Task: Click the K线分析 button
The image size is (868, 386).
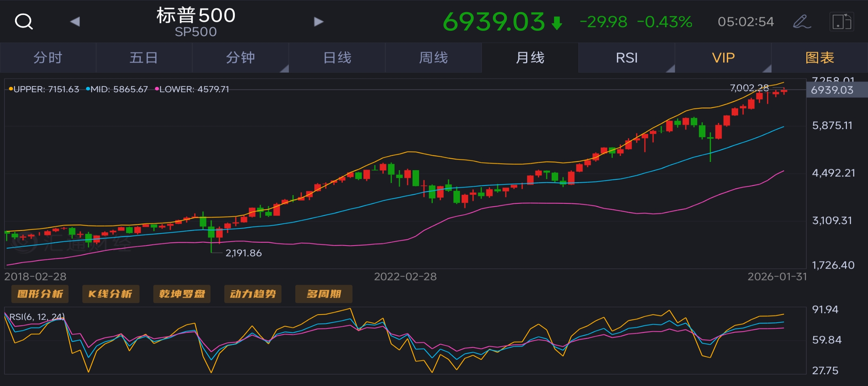Action: (111, 294)
